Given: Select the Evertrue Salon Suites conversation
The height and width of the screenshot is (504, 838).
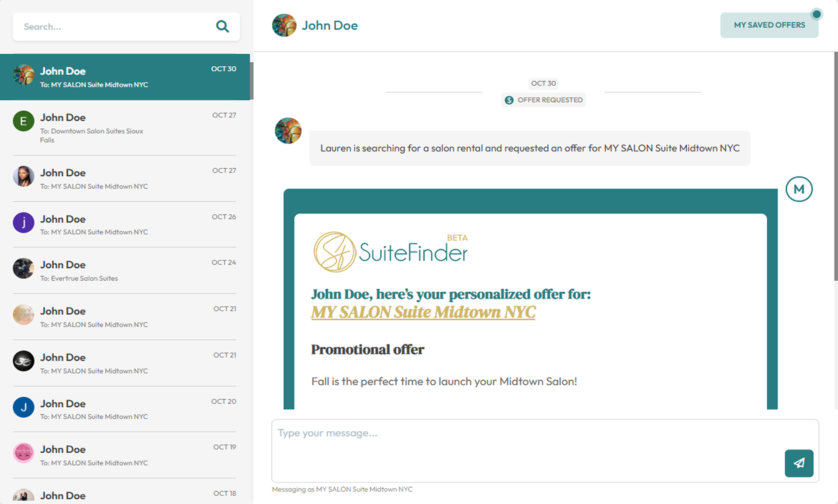Looking at the screenshot, I should pyautogui.click(x=126, y=270).
